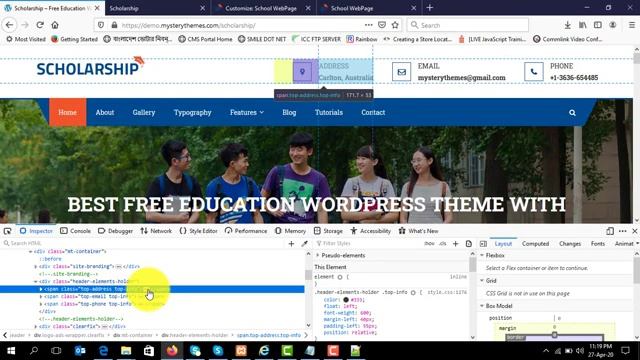640x360 pixels.
Task: Expand the div site-branding node
Action: pyautogui.click(x=35, y=267)
